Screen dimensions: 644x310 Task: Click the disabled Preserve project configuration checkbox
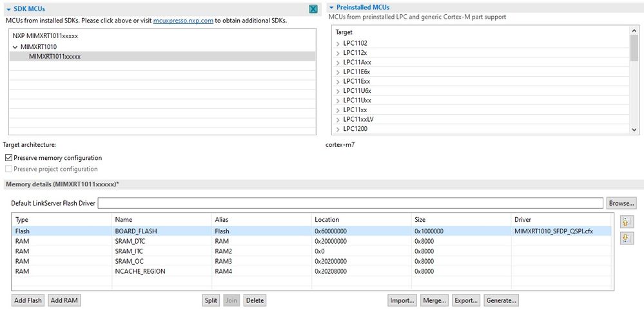pyautogui.click(x=8, y=169)
